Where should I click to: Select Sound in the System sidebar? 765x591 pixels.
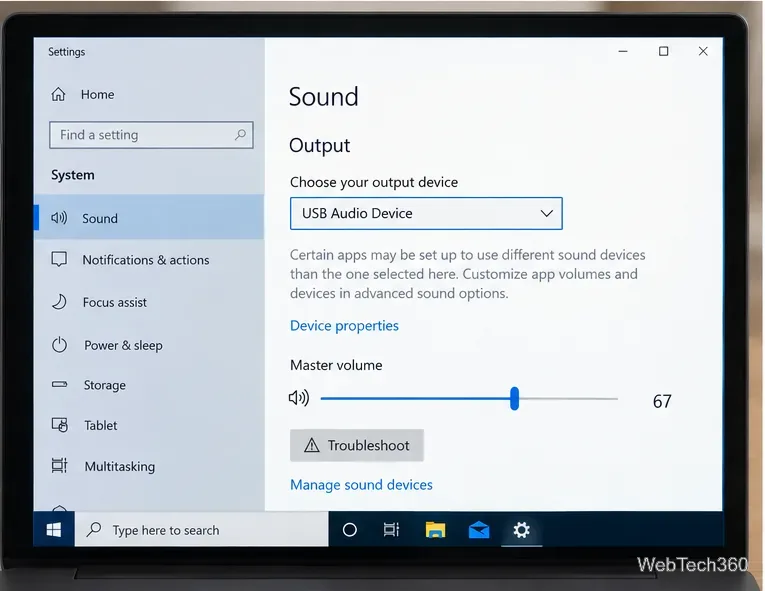point(149,218)
